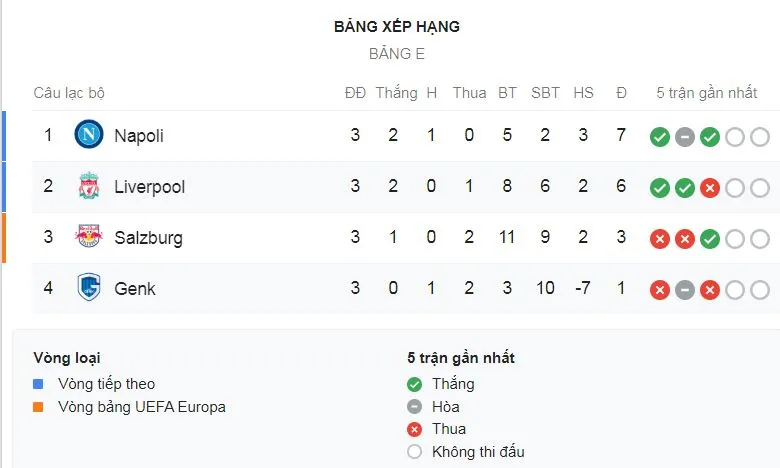Click the Liverpool club crest
This screenshot has height=468, width=780.
pos(89,187)
